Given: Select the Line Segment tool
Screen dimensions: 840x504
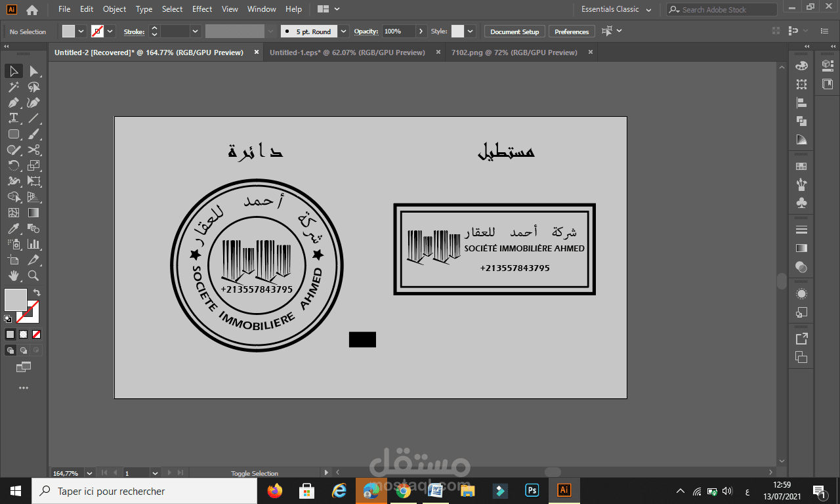Looking at the screenshot, I should (x=34, y=118).
